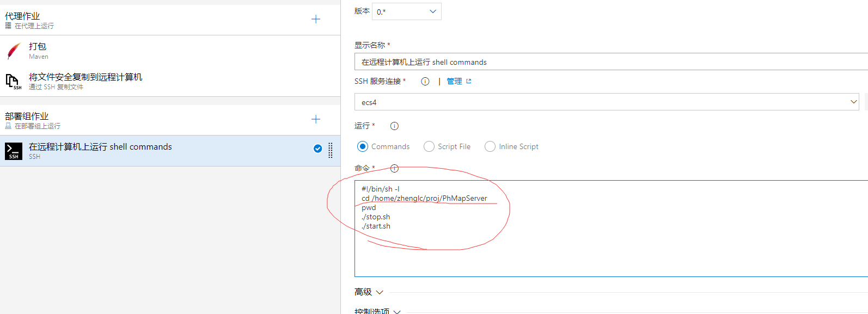This screenshot has height=314, width=868.
Task: Click the drag handle on shell commands task
Action: pos(331,150)
